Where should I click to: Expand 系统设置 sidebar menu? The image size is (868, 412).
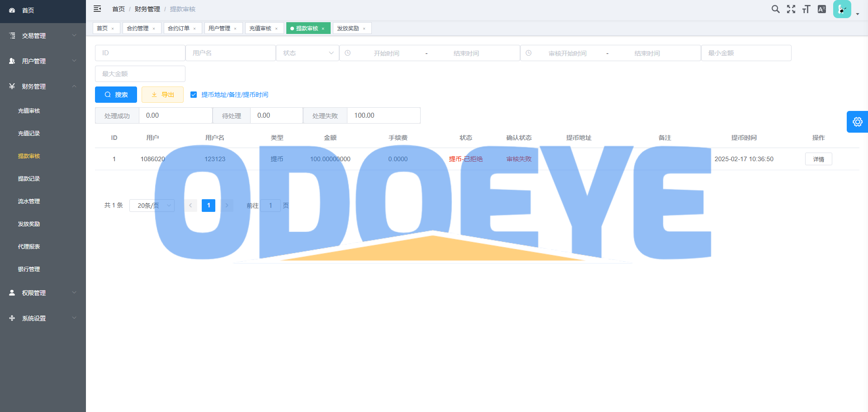(43, 318)
